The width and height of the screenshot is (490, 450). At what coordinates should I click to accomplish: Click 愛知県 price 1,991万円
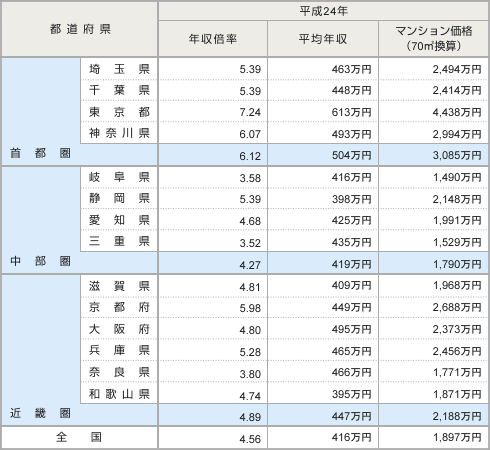pos(457,220)
